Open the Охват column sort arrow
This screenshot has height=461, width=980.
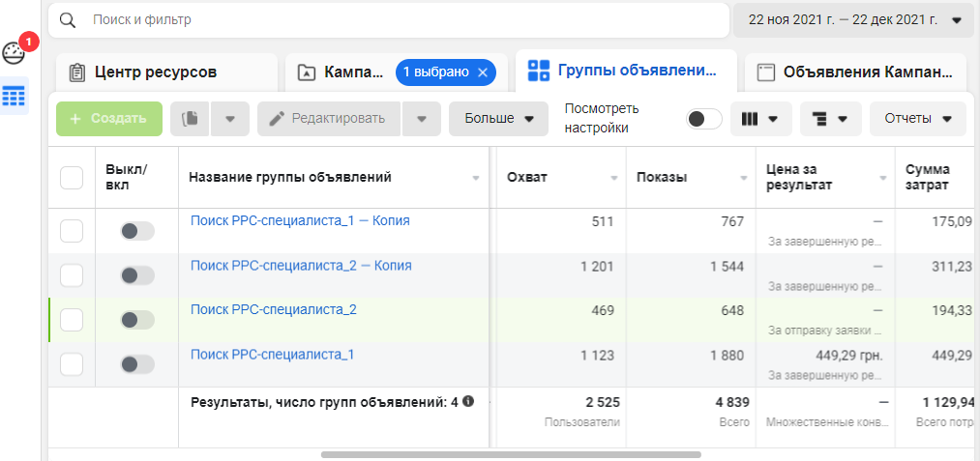tap(613, 178)
